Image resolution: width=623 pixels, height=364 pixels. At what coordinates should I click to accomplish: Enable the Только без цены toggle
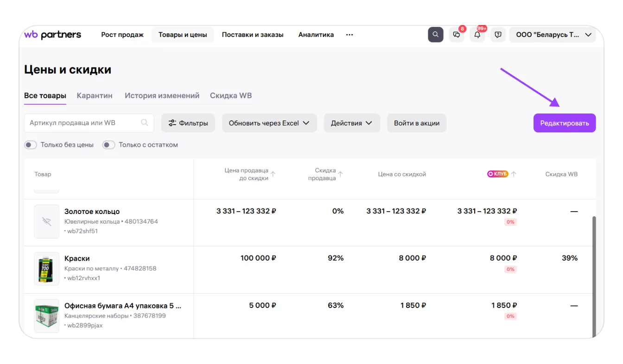(31, 145)
